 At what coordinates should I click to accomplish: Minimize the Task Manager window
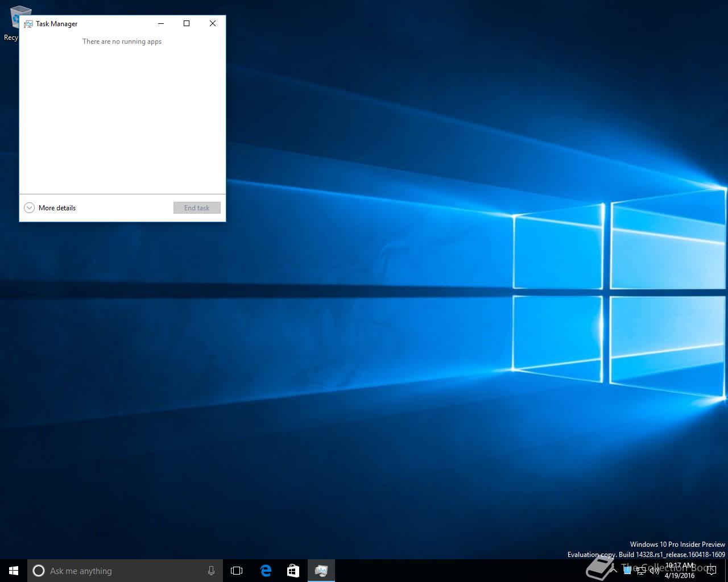click(x=161, y=23)
